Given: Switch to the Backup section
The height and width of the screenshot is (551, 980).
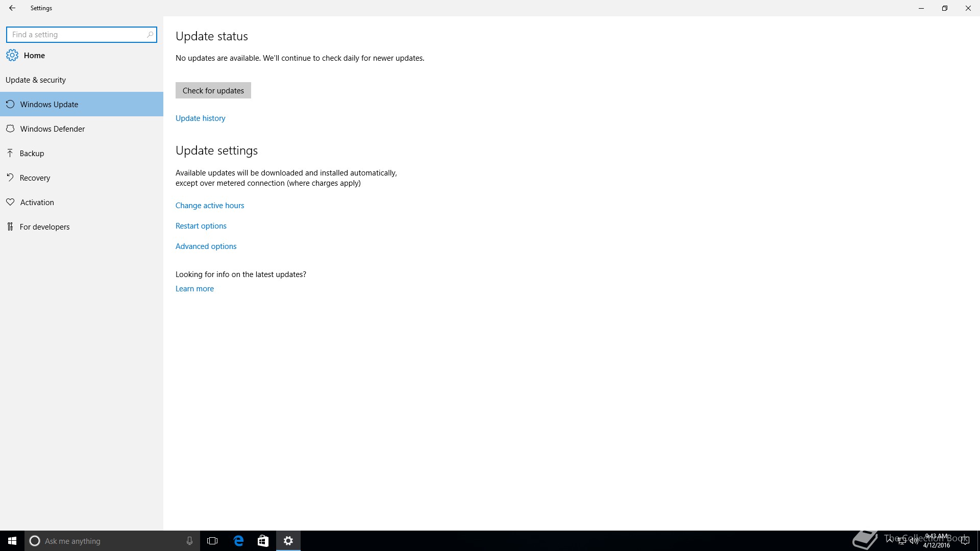Looking at the screenshot, I should pos(82,153).
